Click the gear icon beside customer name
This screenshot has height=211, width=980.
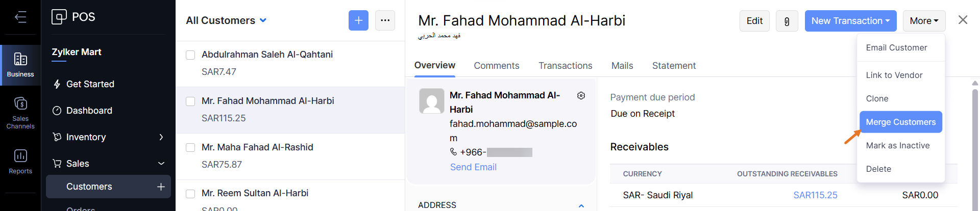tap(581, 96)
